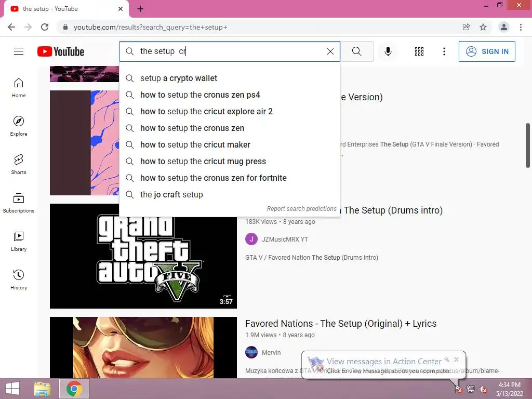Screen dimensions: 532x399
Task: Go forward in Chrome
Action: (28, 27)
